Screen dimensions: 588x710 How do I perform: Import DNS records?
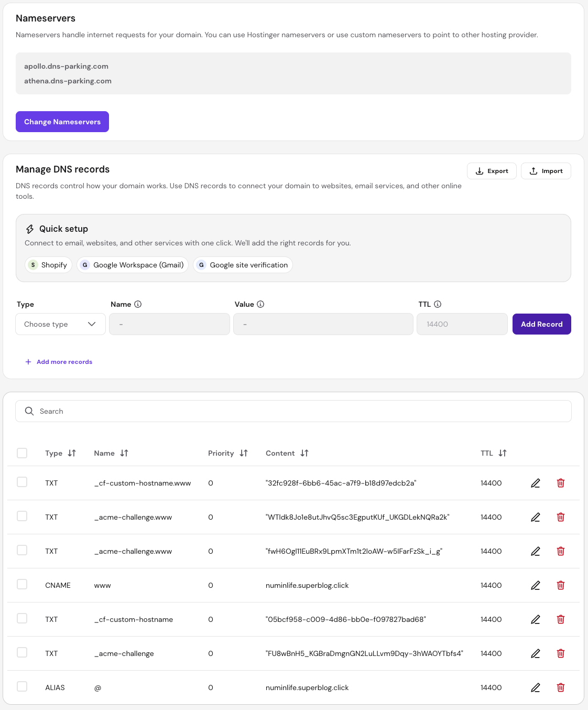coord(546,171)
